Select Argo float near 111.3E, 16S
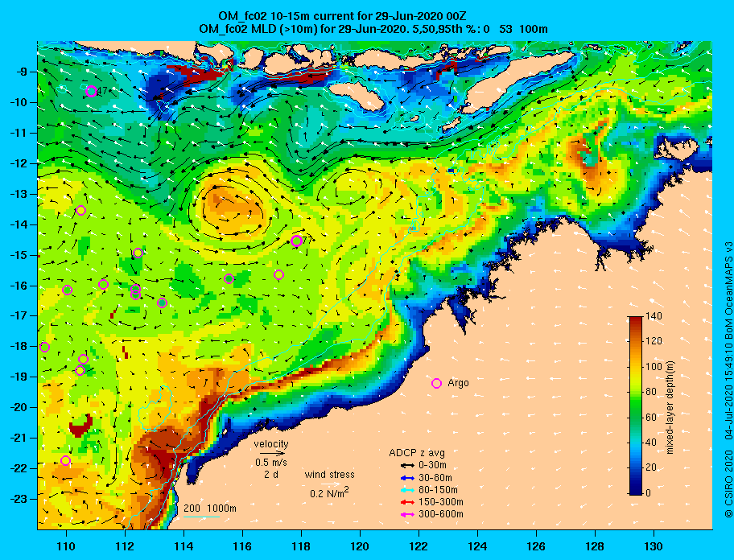 point(104,285)
